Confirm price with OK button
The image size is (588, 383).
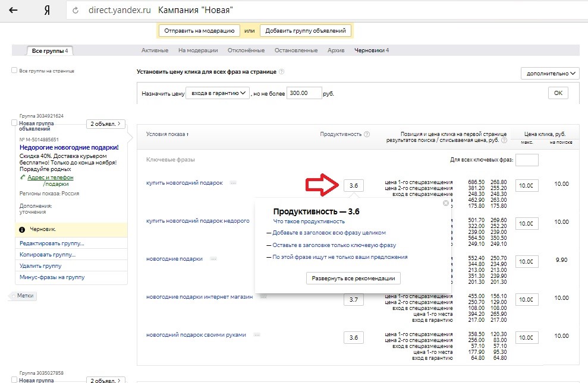(x=558, y=93)
